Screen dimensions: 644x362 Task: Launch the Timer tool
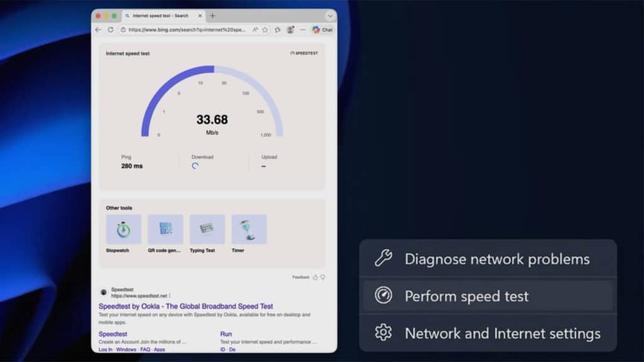pyautogui.click(x=248, y=228)
